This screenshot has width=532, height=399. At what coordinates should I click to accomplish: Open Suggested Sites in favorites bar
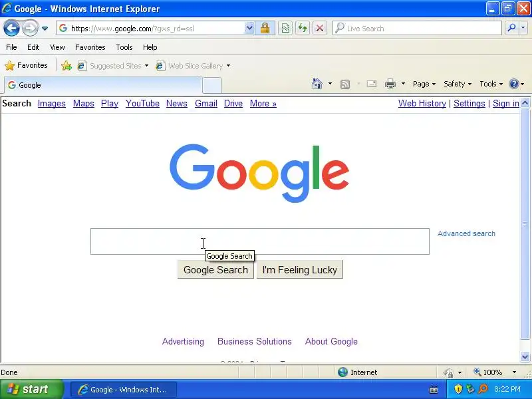(x=113, y=65)
